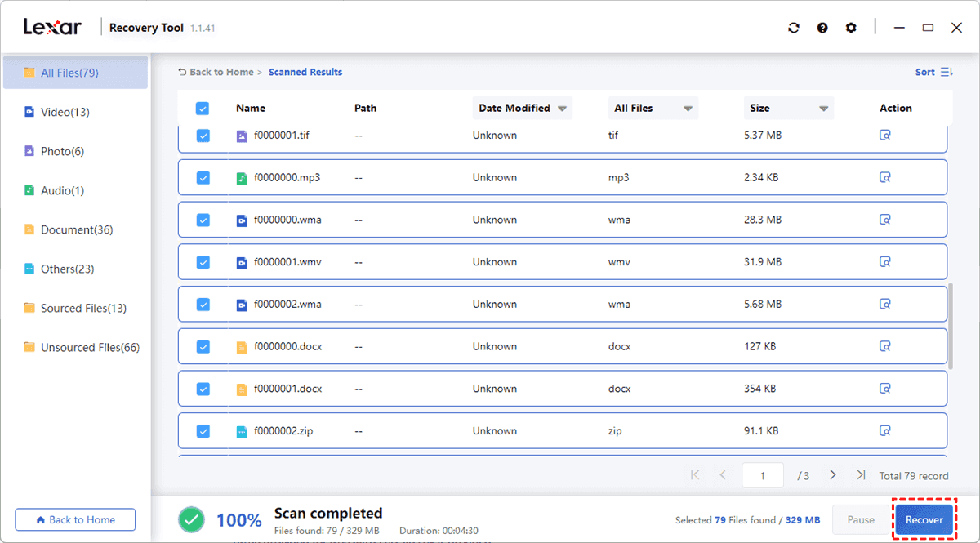Jump to the last results page
980x543 pixels.
point(861,475)
